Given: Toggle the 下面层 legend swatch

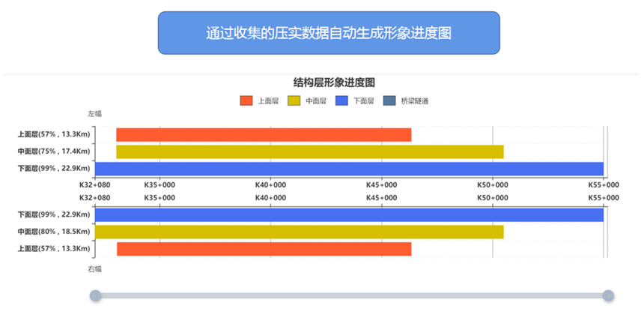Looking at the screenshot, I should [x=341, y=100].
